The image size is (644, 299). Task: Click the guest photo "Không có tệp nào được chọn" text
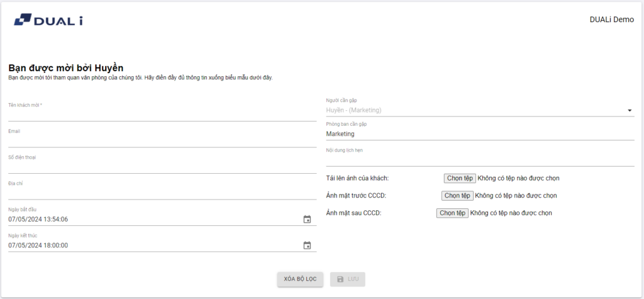[518, 178]
